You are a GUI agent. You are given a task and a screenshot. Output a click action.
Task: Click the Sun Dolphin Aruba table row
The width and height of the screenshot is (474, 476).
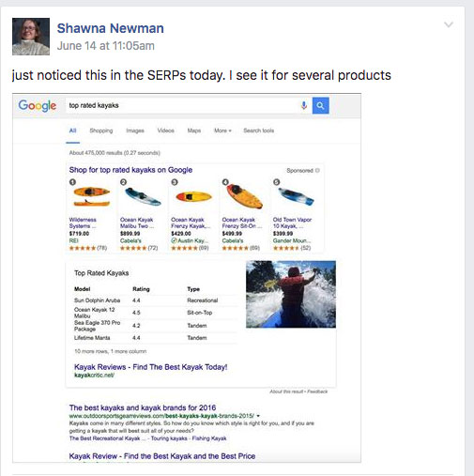[x=155, y=300]
